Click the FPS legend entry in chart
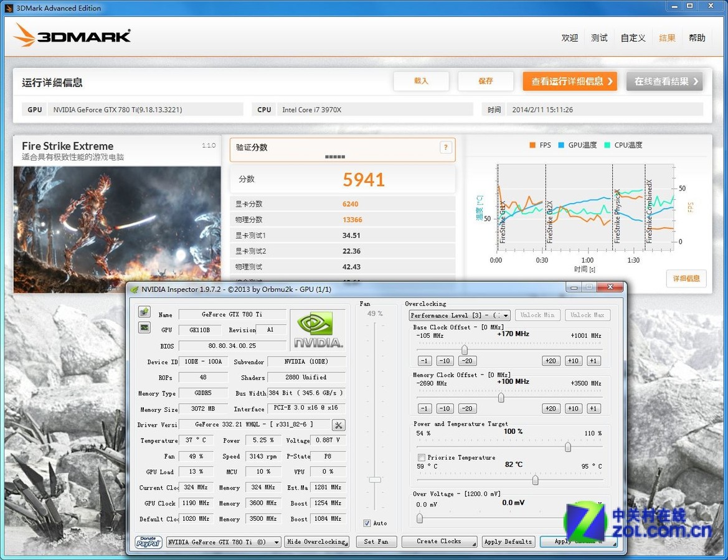 (x=540, y=145)
